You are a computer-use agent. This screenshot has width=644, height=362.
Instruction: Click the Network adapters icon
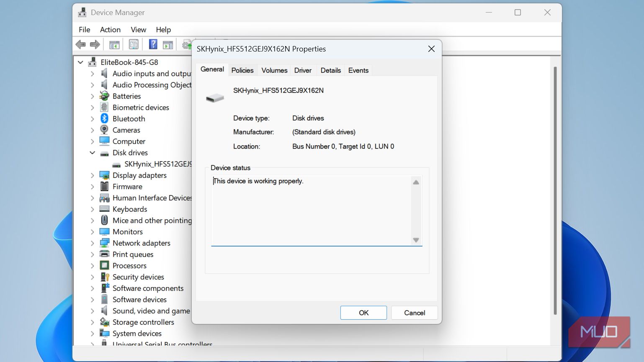click(x=104, y=243)
